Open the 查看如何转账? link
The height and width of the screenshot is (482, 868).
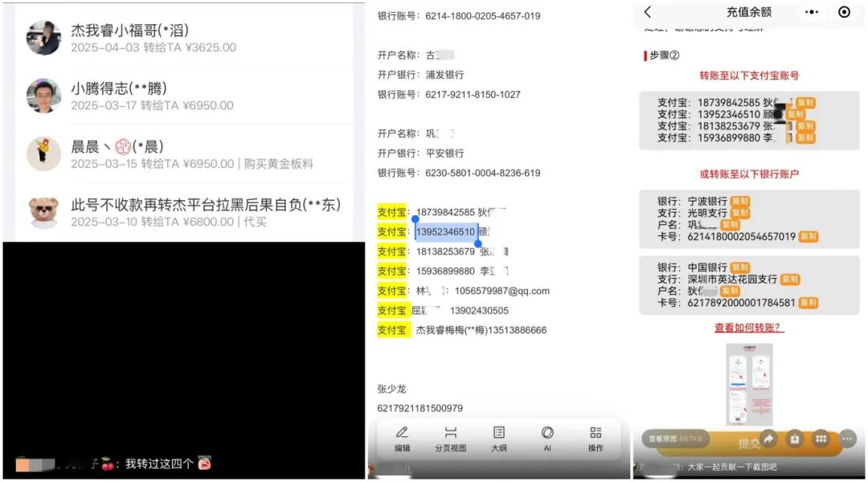748,328
